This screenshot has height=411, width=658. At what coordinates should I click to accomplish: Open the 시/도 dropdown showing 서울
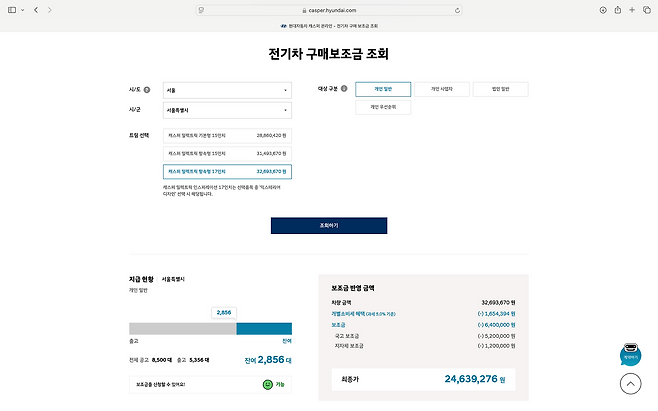point(227,89)
